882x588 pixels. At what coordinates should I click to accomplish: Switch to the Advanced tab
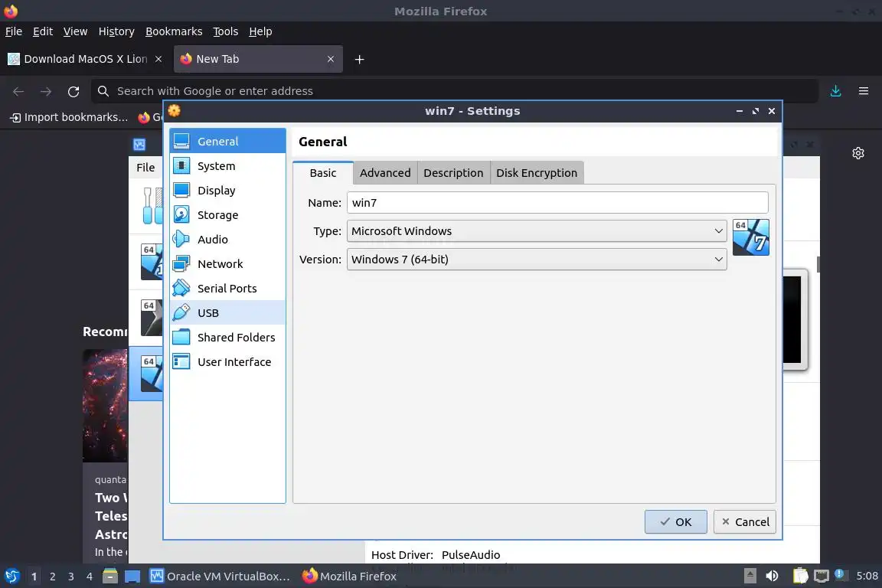385,173
